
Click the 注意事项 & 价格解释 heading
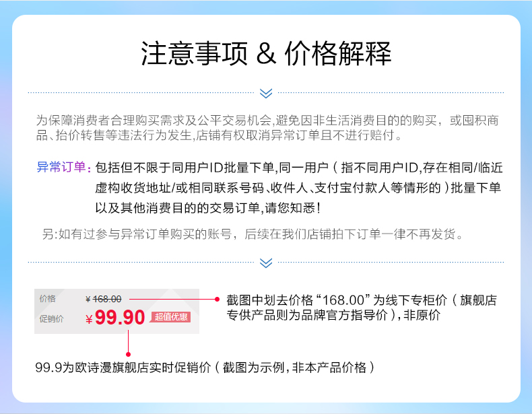point(266,54)
